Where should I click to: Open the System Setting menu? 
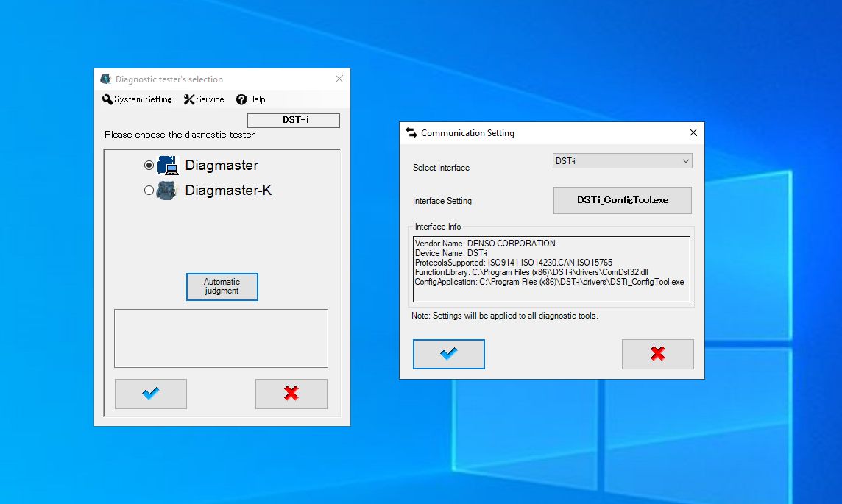138,99
